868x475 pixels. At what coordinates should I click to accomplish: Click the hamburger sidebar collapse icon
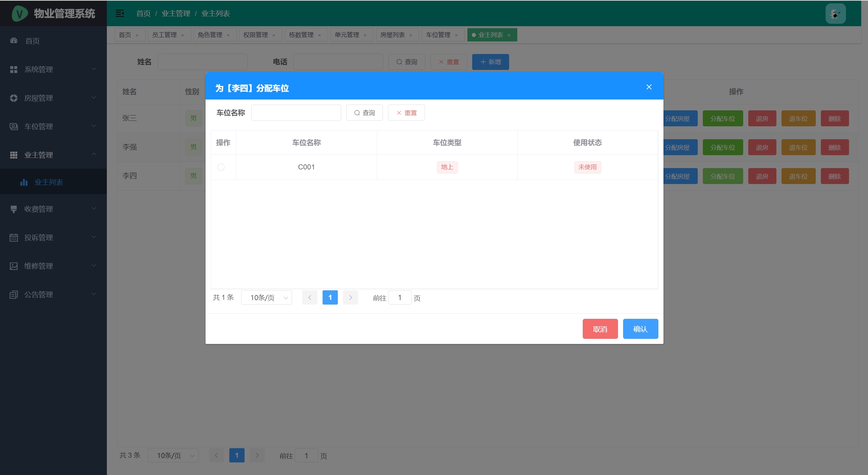[119, 13]
